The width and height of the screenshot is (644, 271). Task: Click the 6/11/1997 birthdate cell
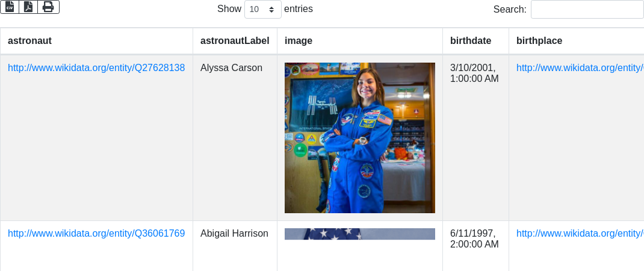474,238
